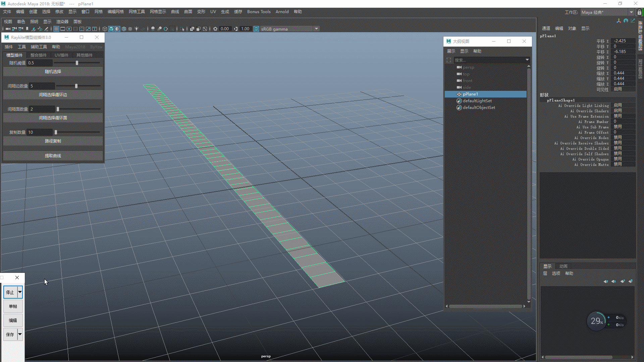Select the extract curve tool icon
Viewport: 644px width, 362px height.
click(53, 156)
